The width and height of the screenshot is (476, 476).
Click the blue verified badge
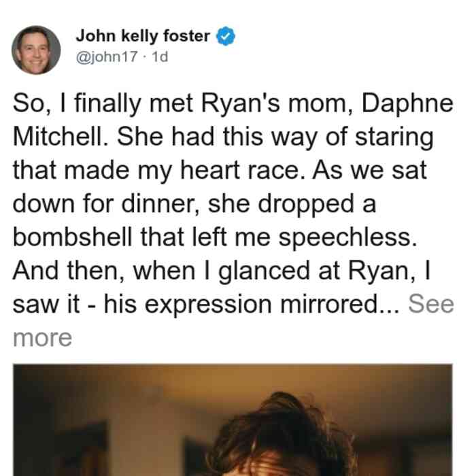[x=225, y=36]
